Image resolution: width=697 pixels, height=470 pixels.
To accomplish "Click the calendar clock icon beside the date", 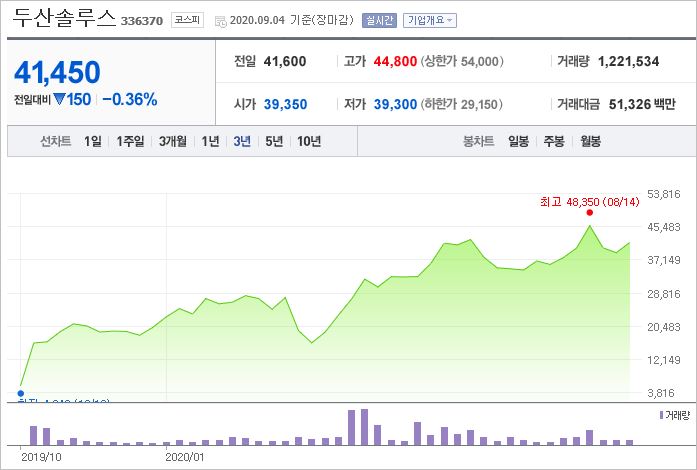I will click(x=220, y=21).
